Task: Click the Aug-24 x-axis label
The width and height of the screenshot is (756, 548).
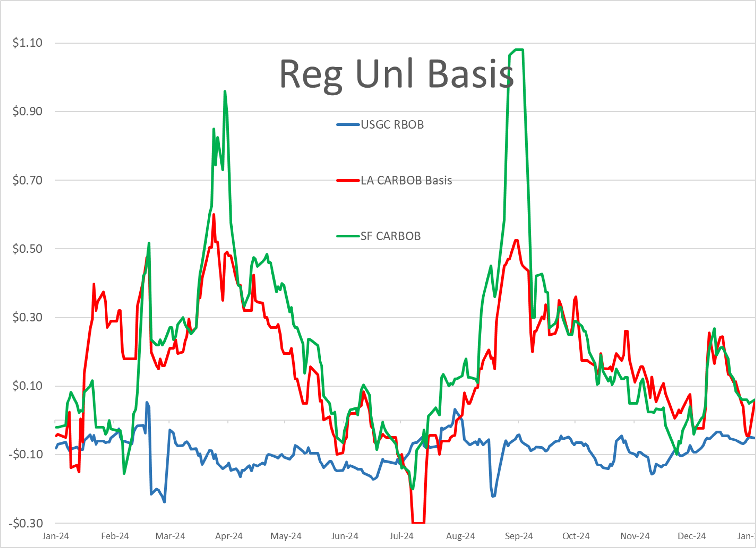Action: [460, 536]
